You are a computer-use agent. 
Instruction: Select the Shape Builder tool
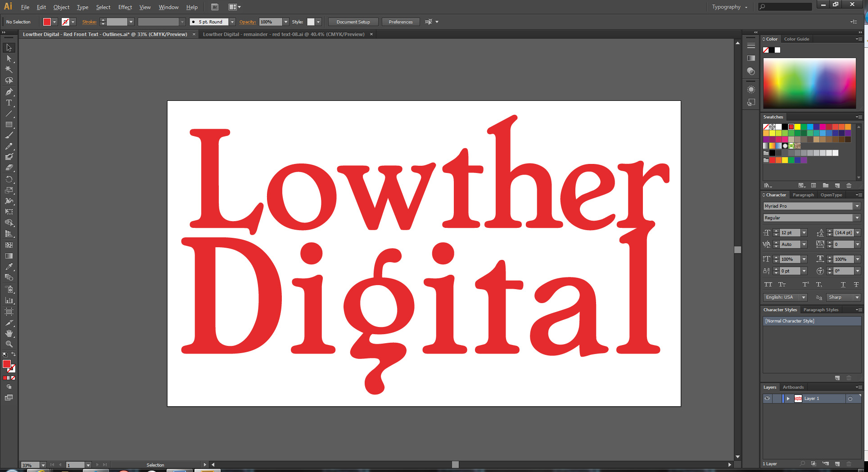(x=9, y=222)
